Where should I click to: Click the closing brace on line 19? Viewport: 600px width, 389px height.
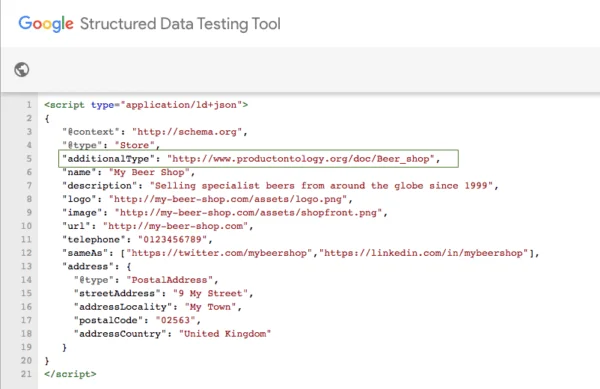pyautogui.click(x=64, y=347)
